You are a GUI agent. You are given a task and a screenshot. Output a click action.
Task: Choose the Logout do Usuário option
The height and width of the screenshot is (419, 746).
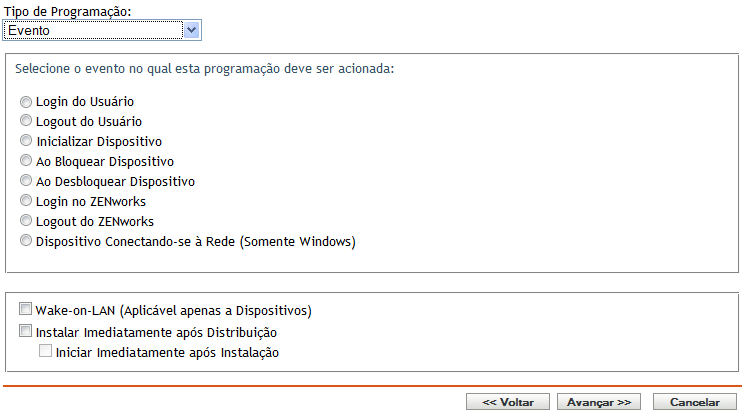point(26,122)
